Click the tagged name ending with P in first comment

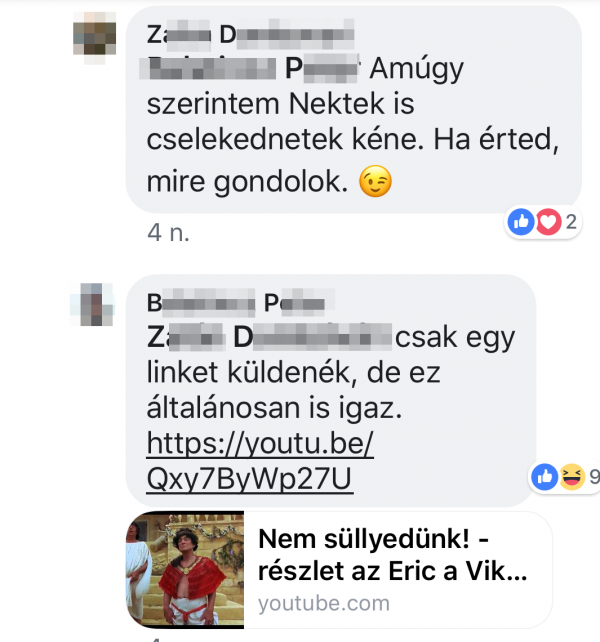(249, 68)
